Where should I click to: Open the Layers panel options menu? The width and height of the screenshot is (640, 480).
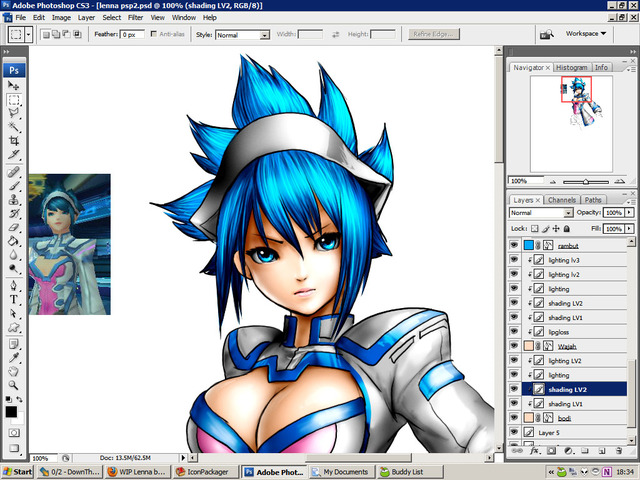pos(629,202)
